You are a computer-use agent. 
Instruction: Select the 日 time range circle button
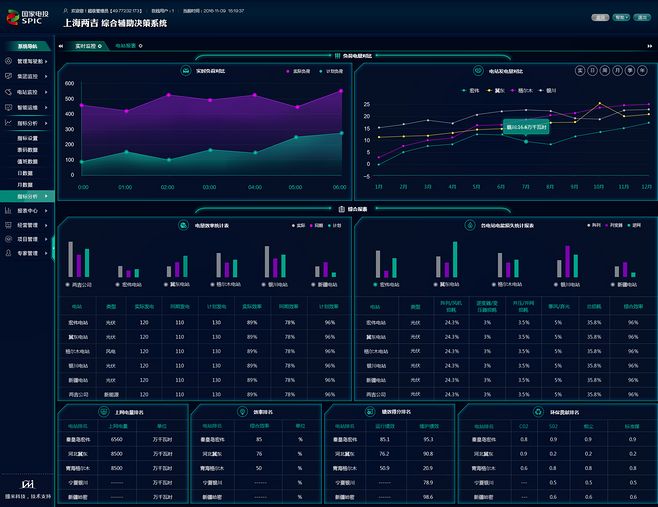pos(592,71)
